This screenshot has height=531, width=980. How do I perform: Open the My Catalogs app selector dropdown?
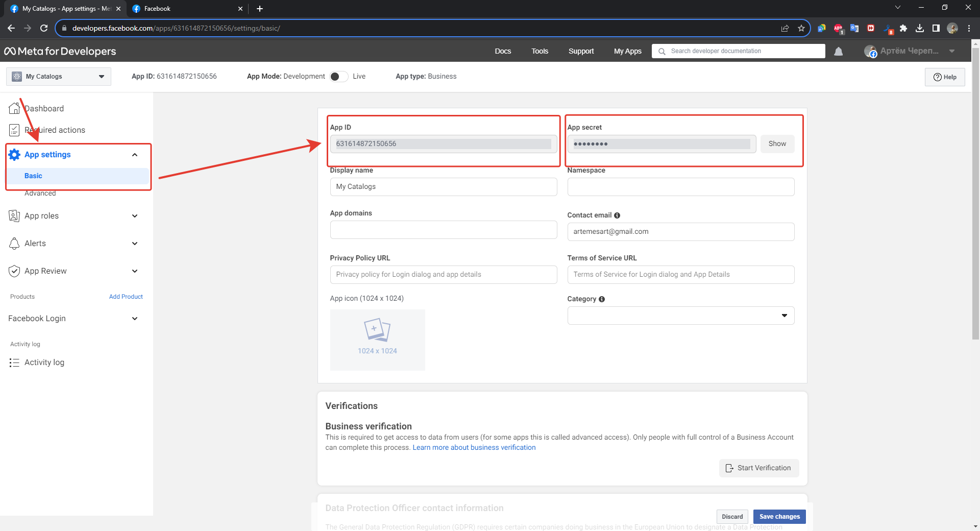pos(59,77)
